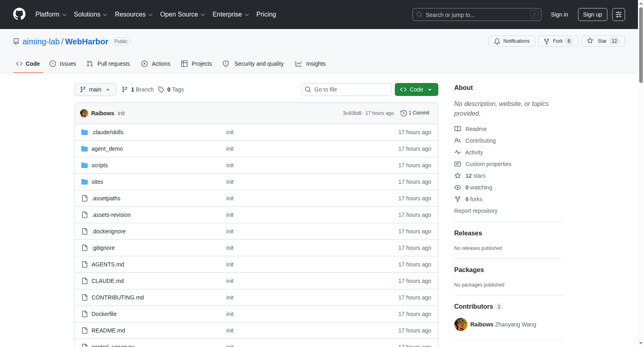This screenshot has height=347, width=644.
Task: Open the Raibows contributor avatar
Action: pos(461,324)
